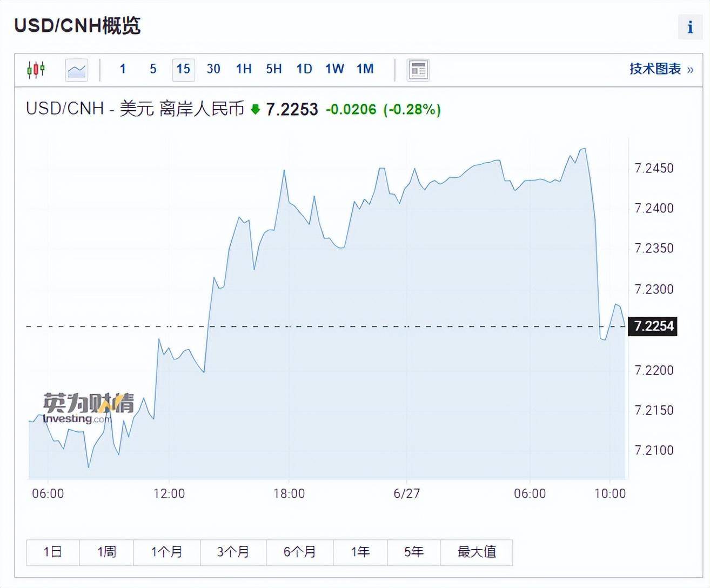The height and width of the screenshot is (588, 710).
Task: Open the news table layout icon
Action: (x=418, y=70)
